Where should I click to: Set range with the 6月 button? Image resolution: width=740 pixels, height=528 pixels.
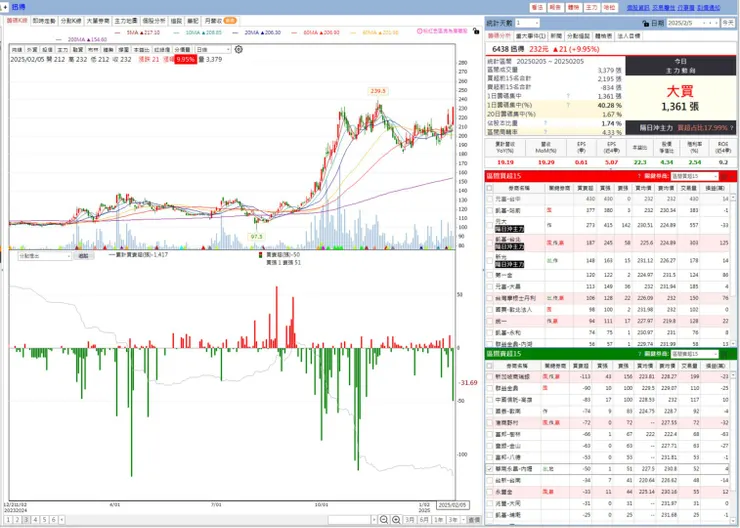point(424,520)
